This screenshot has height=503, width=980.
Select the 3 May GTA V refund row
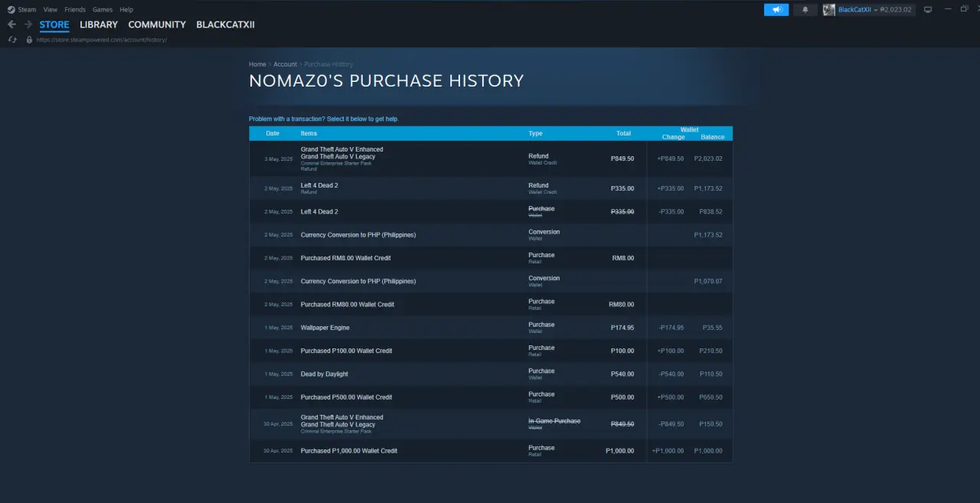pos(491,159)
